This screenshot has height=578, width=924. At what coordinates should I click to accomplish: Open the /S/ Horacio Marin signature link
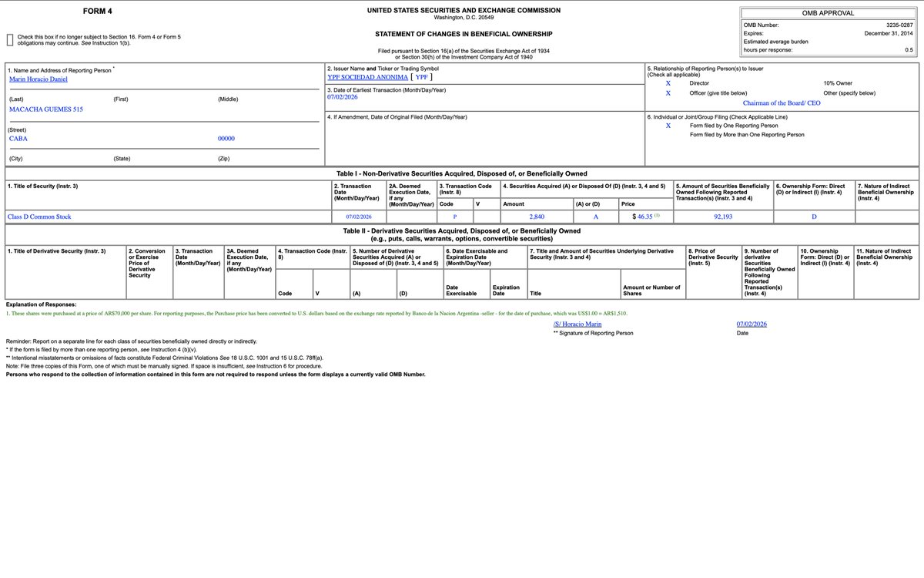click(577, 324)
